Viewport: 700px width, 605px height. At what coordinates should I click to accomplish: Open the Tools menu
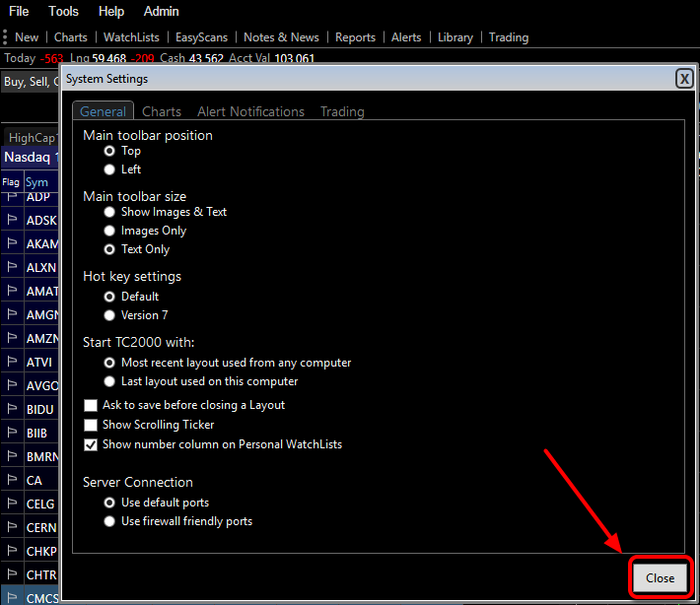pyautogui.click(x=63, y=11)
